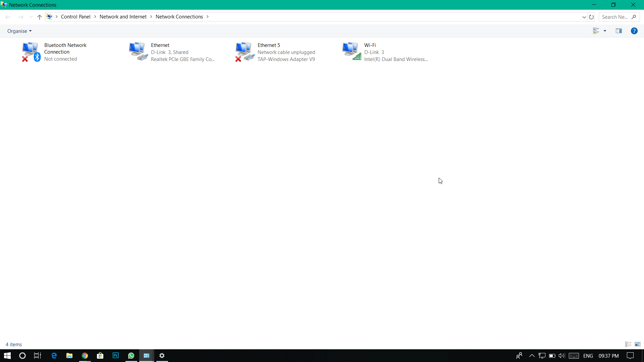Select the Ethernet Realtek adapter icon
This screenshot has width=644, height=362.
[x=138, y=52]
